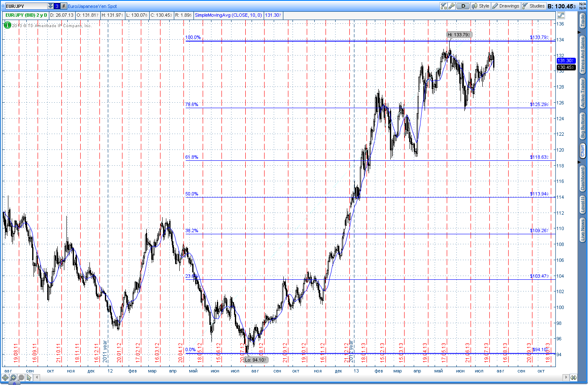The height and width of the screenshot is (385, 588).
Task: Select the Chart side tab
Action: pyautogui.click(x=583, y=151)
